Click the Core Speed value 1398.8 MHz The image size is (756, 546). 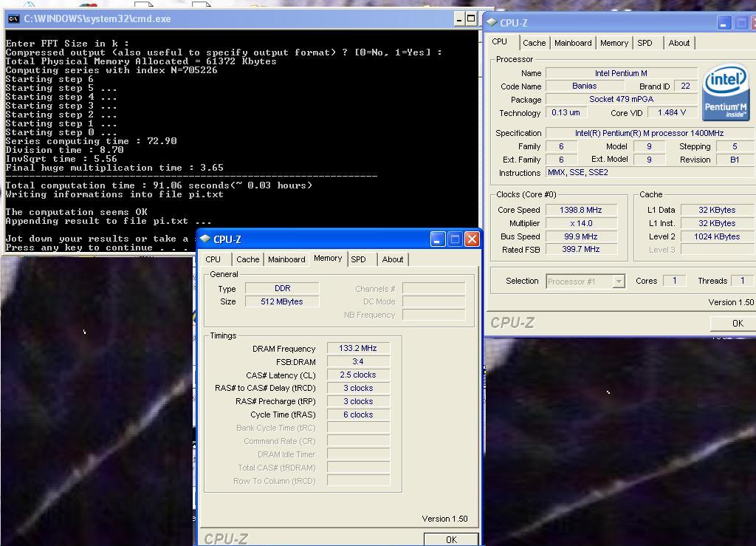580,211
